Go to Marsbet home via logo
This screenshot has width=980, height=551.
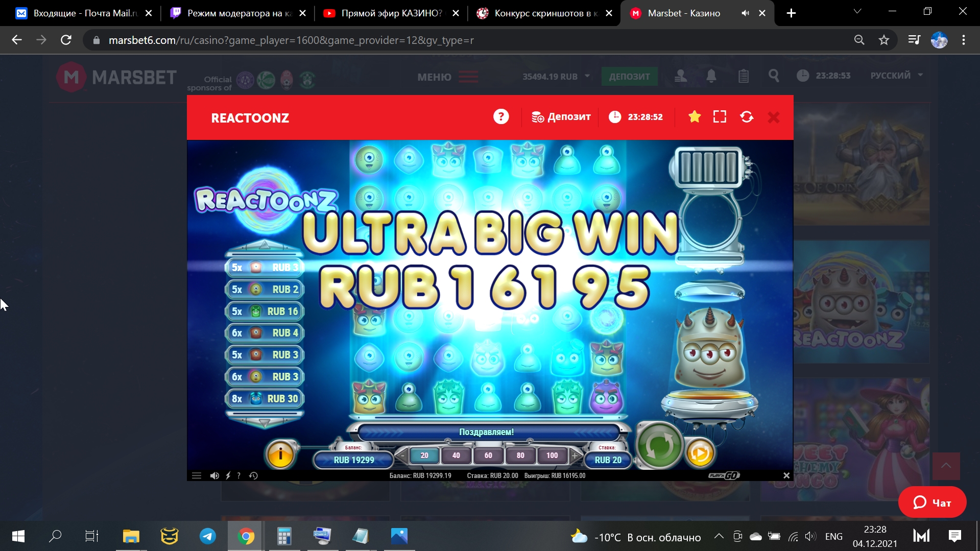click(116, 77)
